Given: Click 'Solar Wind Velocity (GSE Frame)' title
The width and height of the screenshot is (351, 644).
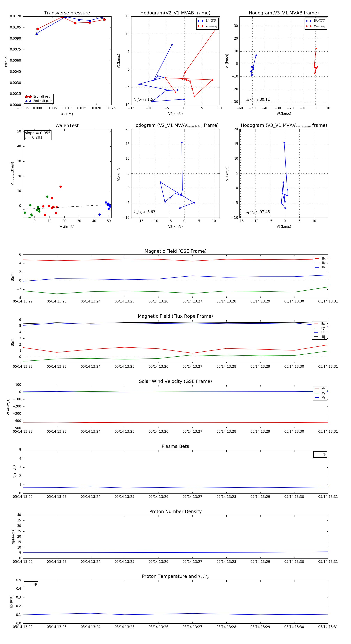Looking at the screenshot, I should click(x=175, y=382).
